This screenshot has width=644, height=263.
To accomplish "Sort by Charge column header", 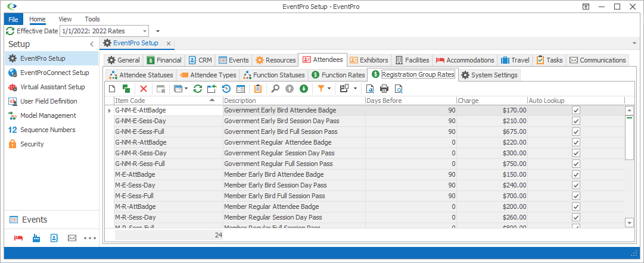I will click(x=491, y=101).
